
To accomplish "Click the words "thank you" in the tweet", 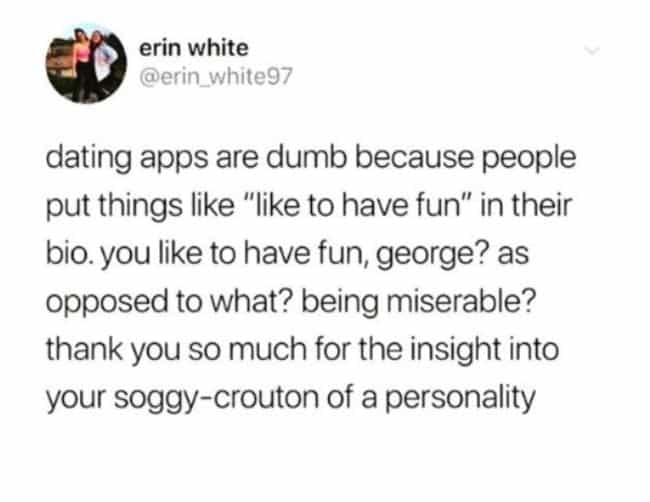I will [x=113, y=350].
